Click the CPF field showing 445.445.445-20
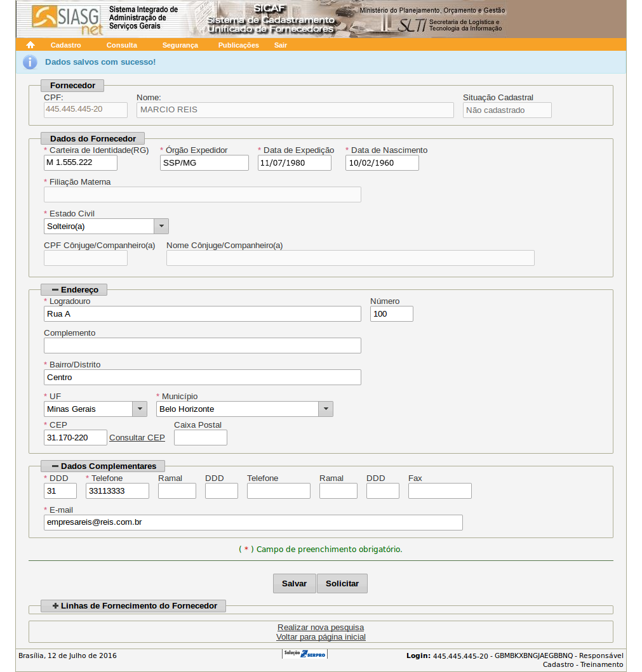The width and height of the screenshot is (642, 672). (86, 110)
